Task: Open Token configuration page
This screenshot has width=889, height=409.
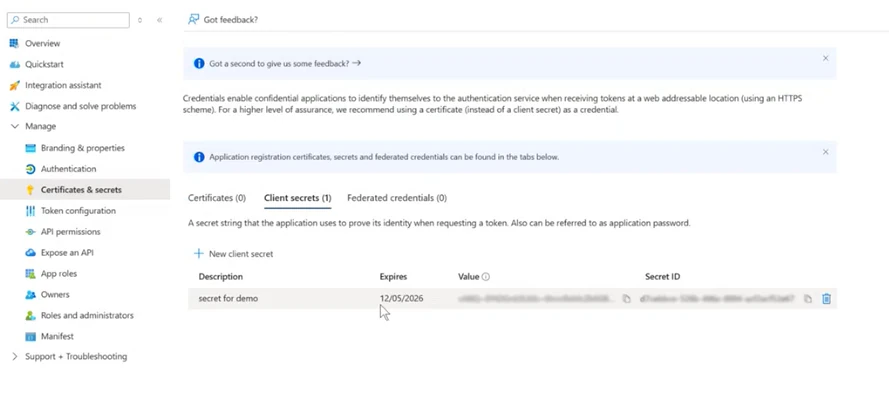Action: click(x=78, y=211)
